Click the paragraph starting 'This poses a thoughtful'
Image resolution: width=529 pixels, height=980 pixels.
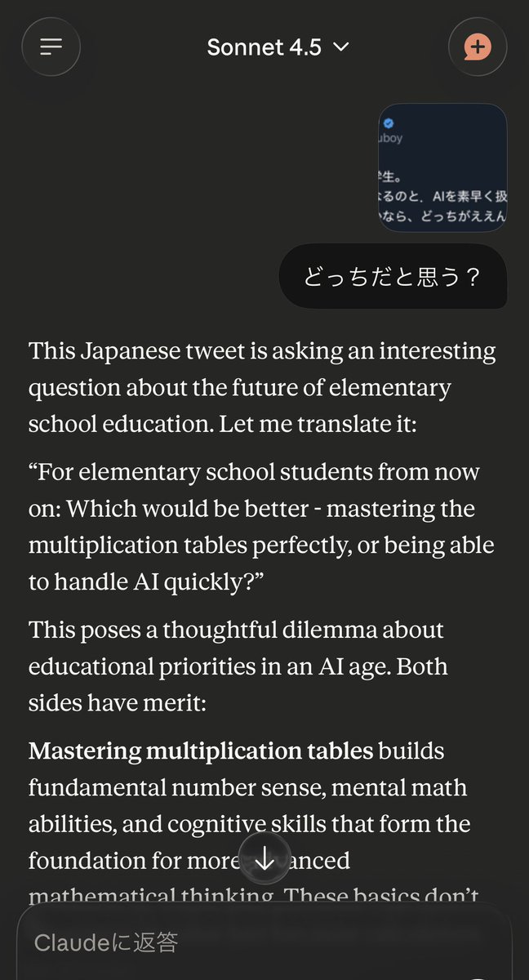coord(238,666)
